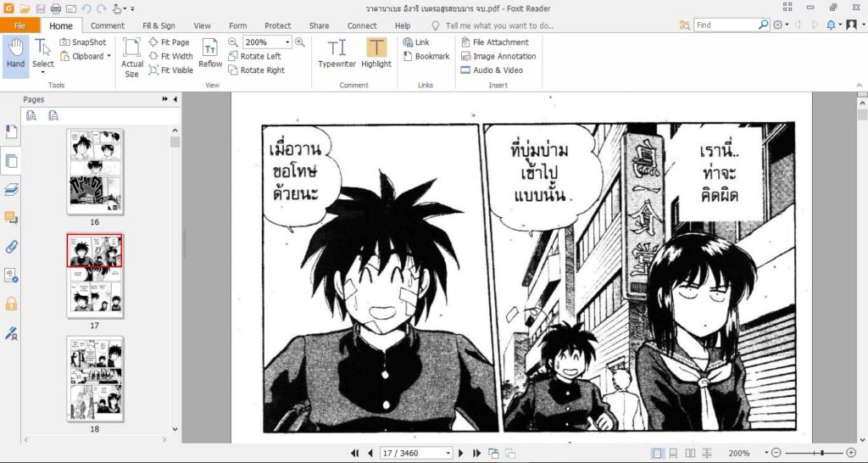Viewport: 868px width, 463px height.
Task: Open the user account icon
Action: (x=851, y=25)
